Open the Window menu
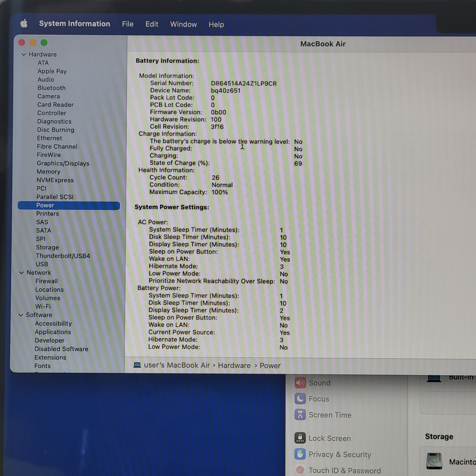Screen dimensions: 476x476 coord(183,24)
